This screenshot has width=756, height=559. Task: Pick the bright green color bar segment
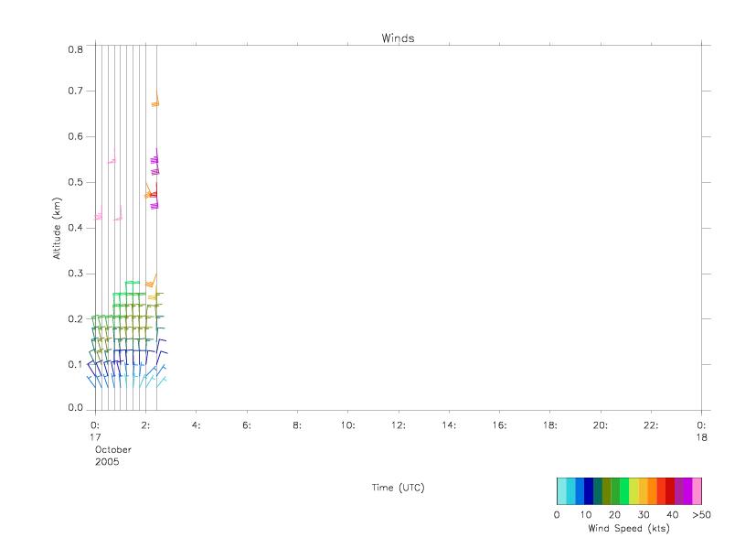624,491
